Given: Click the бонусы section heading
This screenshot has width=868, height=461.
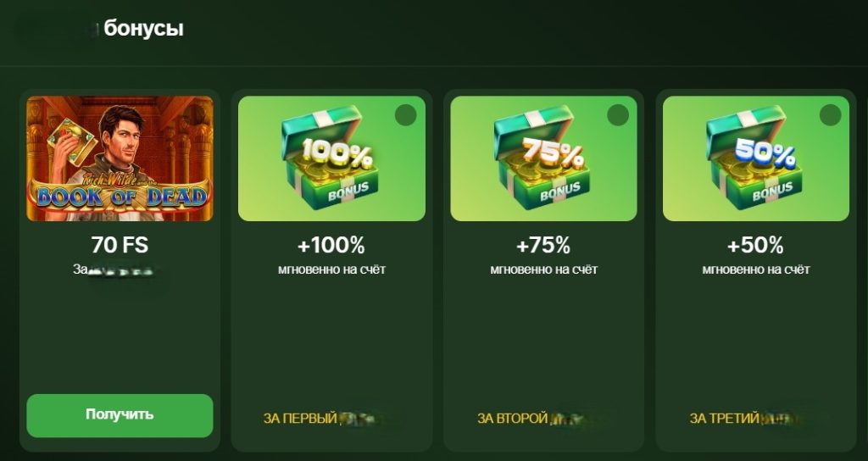Looking at the screenshot, I should coord(143,29).
